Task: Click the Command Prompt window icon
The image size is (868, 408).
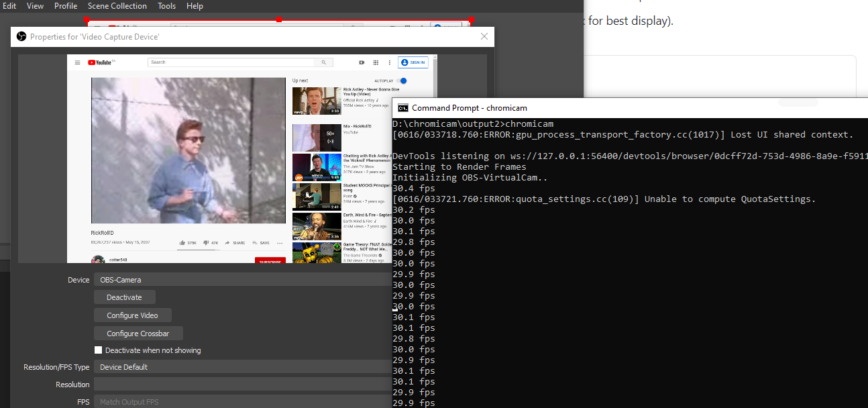Action: (x=403, y=108)
